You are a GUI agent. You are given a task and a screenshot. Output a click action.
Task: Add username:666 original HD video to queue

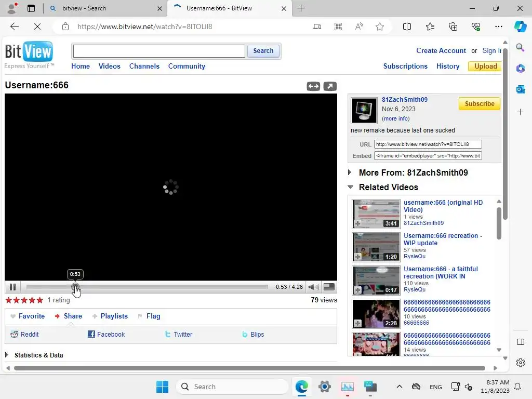[357, 223]
